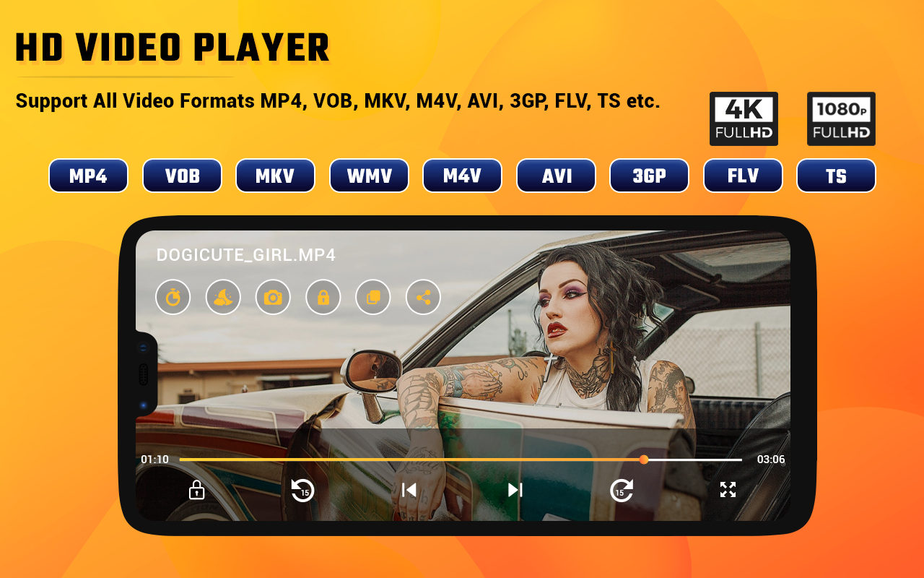924x578 pixels.
Task: Click the DOGICUTE_GIRL.MP4 video title
Action: pos(246,255)
